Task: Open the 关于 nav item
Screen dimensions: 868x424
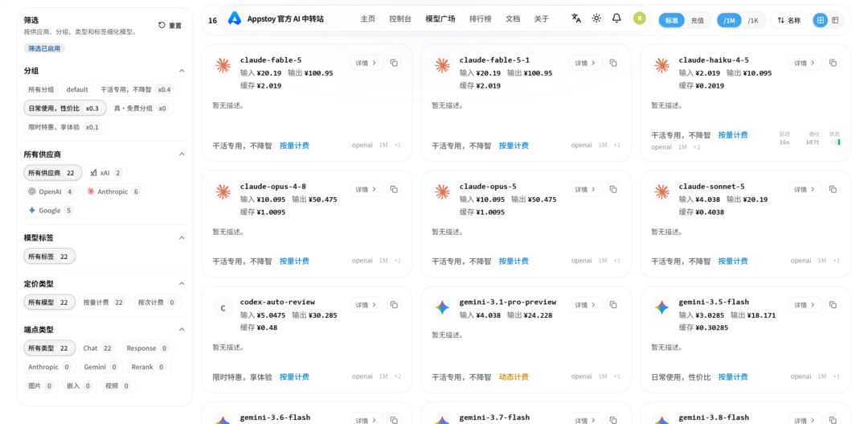Action: coord(542,19)
